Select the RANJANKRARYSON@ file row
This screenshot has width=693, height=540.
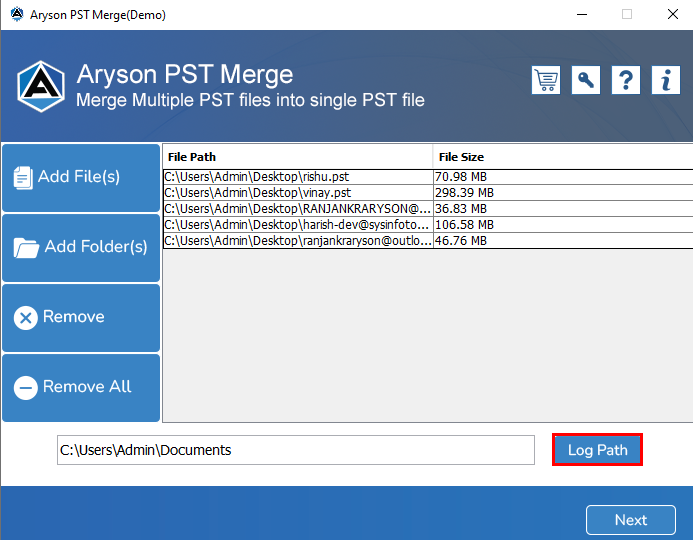(x=428, y=209)
